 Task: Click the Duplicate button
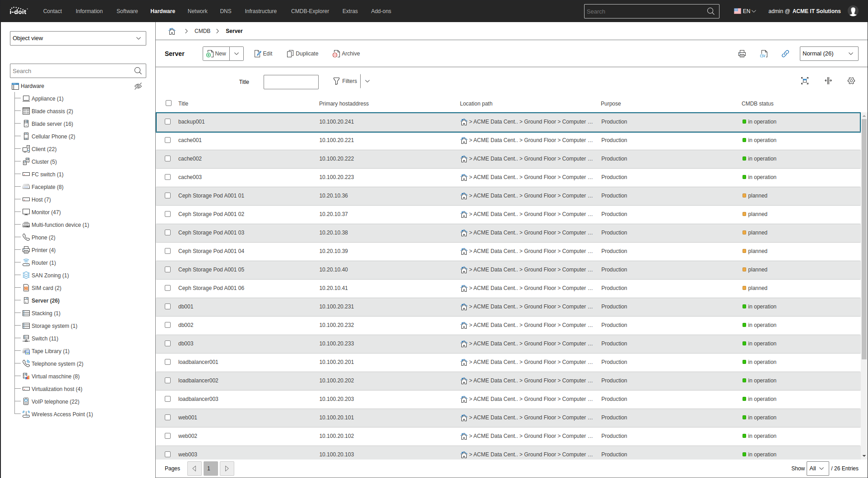[x=302, y=54]
